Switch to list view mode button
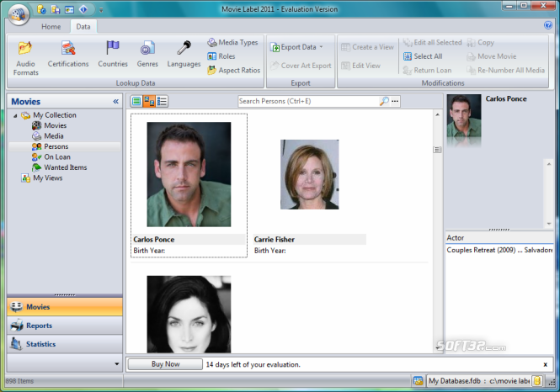 162,101
